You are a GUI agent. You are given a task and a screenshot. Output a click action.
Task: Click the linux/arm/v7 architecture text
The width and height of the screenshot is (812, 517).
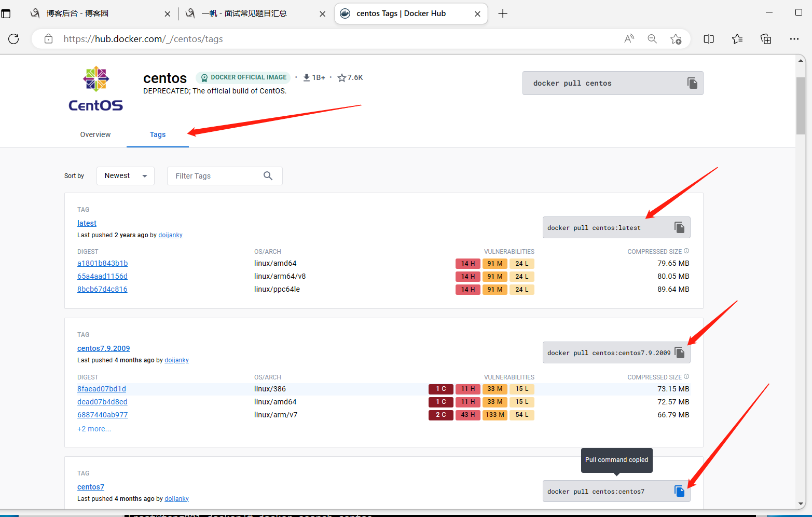276,415
